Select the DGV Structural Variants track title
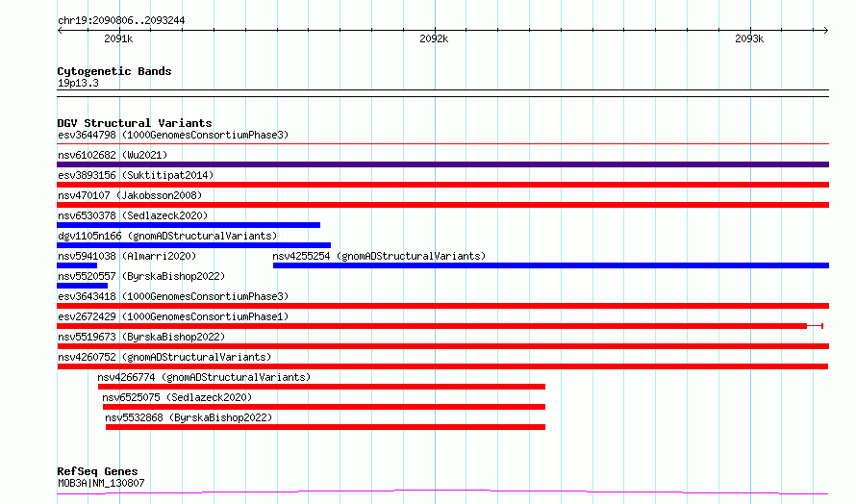This screenshot has width=856, height=504. tap(135, 123)
